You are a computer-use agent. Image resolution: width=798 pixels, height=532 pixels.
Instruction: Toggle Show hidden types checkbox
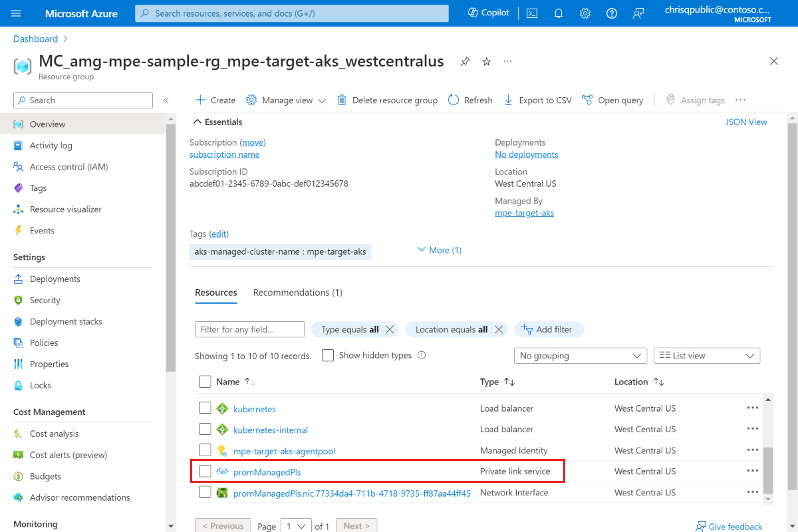[328, 355]
